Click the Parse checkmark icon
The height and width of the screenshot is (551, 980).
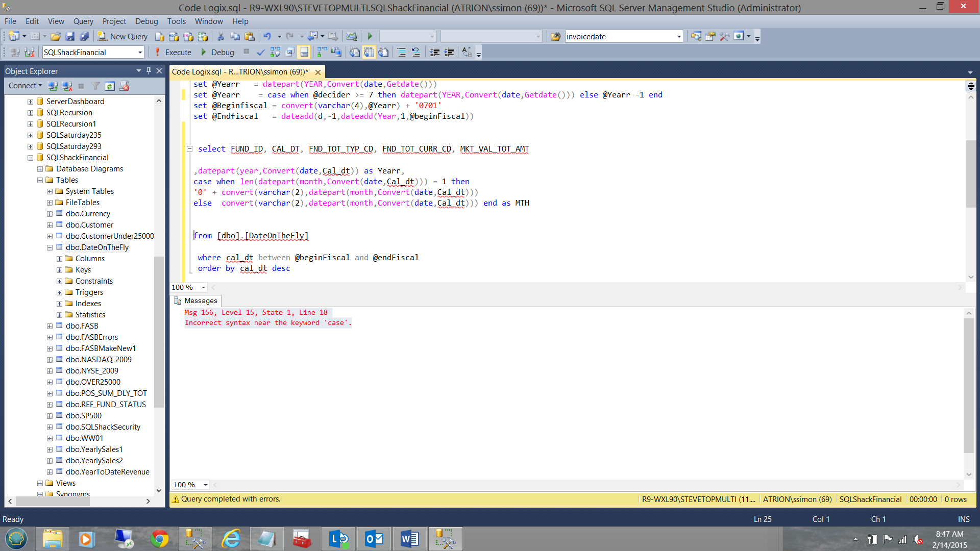click(x=261, y=52)
